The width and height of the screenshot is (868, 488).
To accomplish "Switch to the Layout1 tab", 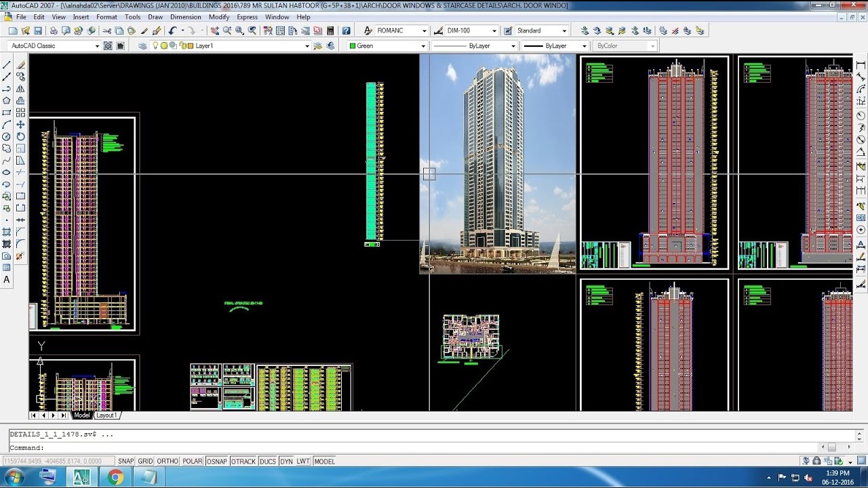I will [x=106, y=415].
